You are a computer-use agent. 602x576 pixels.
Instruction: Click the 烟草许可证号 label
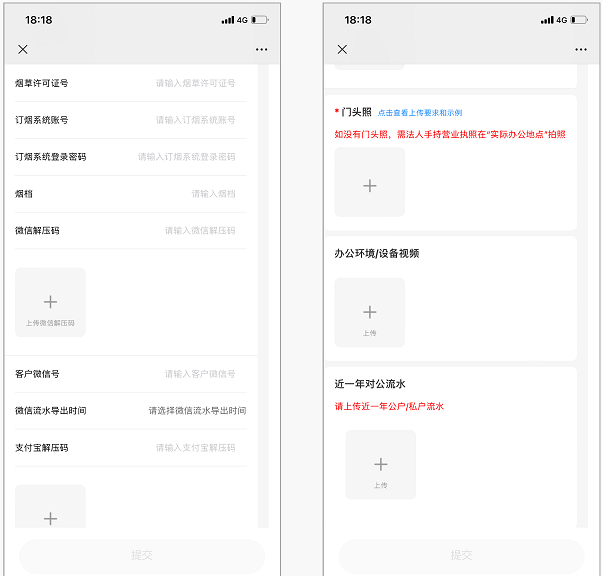click(41, 83)
